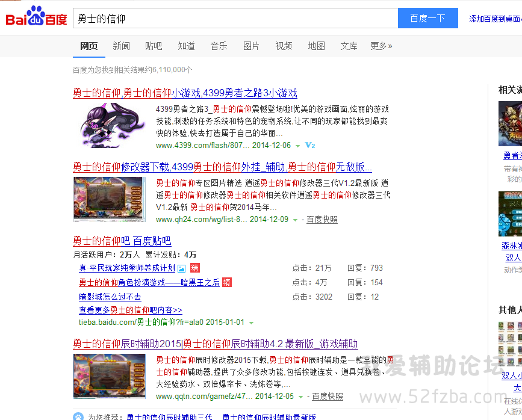Open recommended 勇士的信仰辰时辅助三代 link
The image size is (522, 420).
click(169, 417)
